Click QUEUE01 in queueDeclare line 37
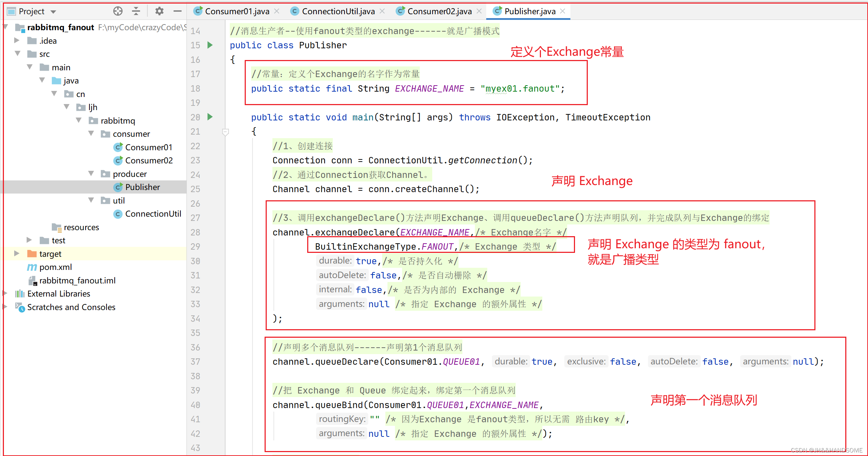 click(461, 362)
